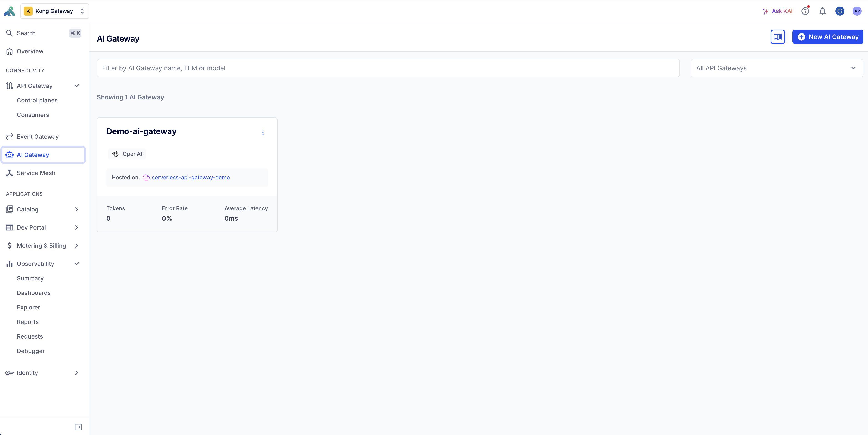Open the help question mark menu

(x=805, y=11)
